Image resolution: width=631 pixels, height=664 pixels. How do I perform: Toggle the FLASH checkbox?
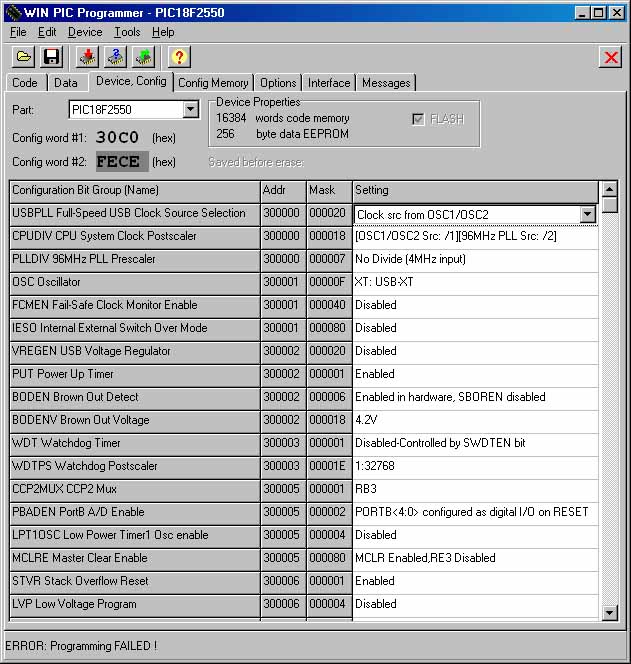point(418,119)
